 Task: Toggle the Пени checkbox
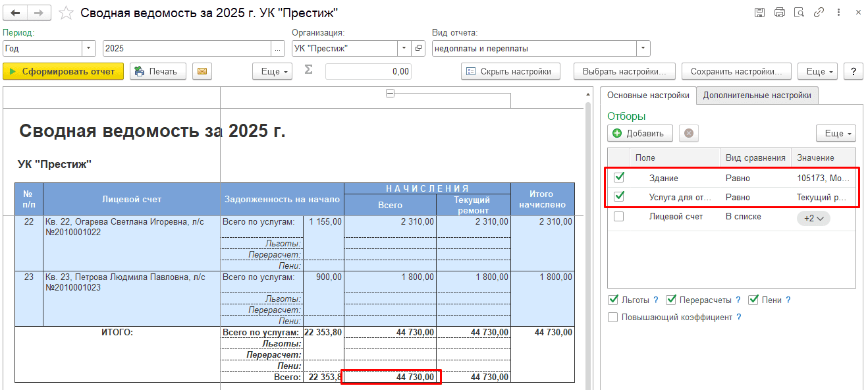(754, 300)
